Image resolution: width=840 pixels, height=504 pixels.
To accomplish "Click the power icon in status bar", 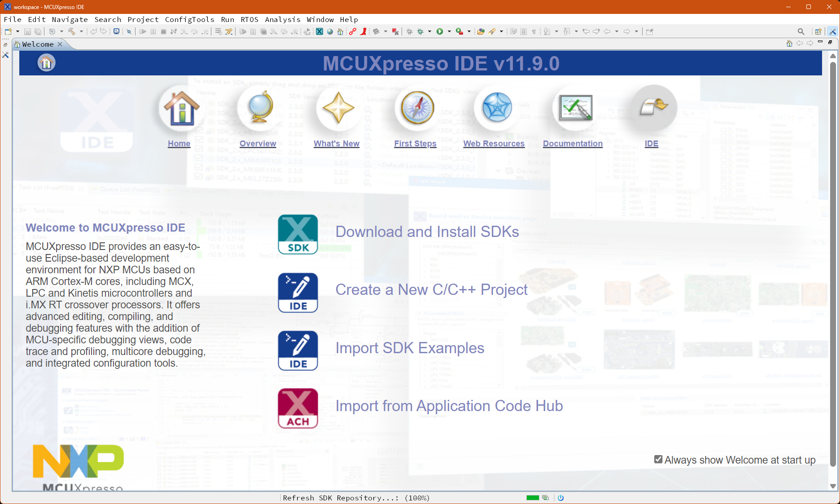I will 560,498.
